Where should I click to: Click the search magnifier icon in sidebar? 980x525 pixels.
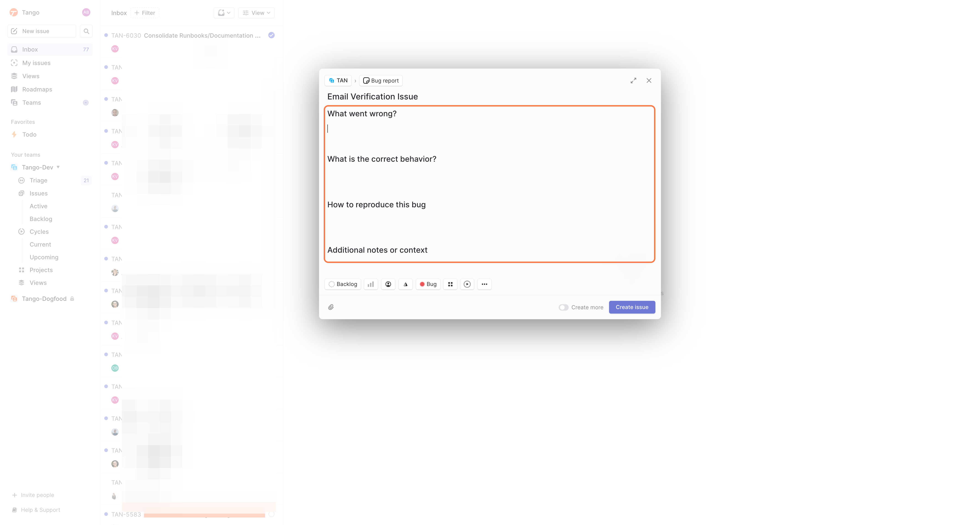point(86,31)
